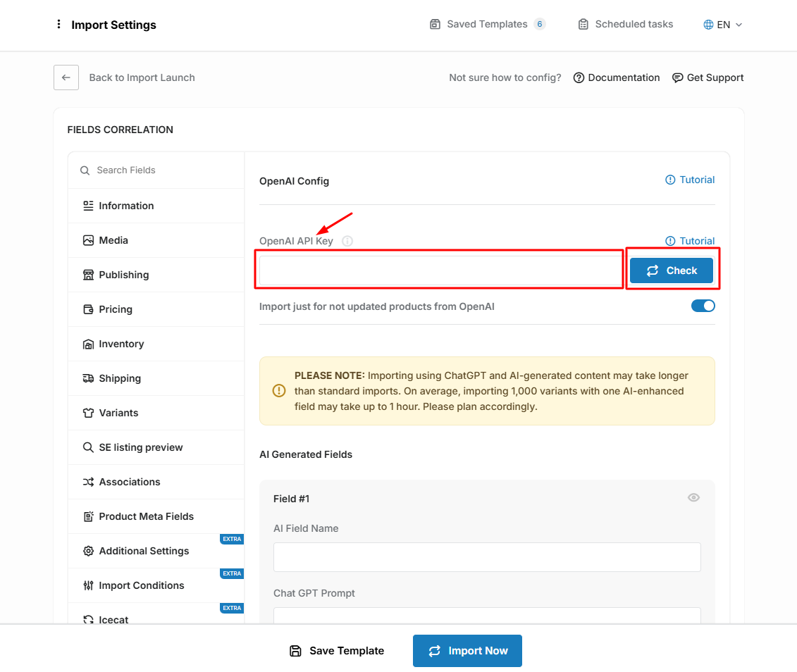Open the Tutorial link beside OpenAI API Key

[690, 242]
